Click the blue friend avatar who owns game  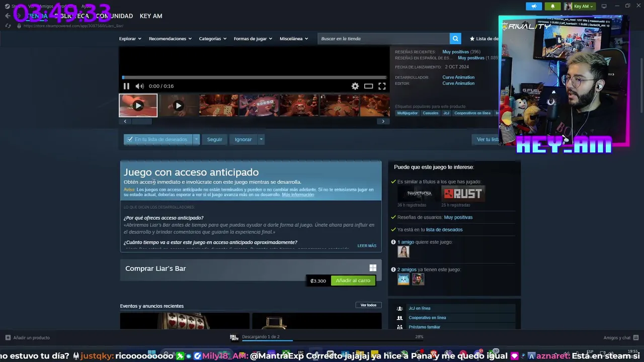[x=404, y=279]
